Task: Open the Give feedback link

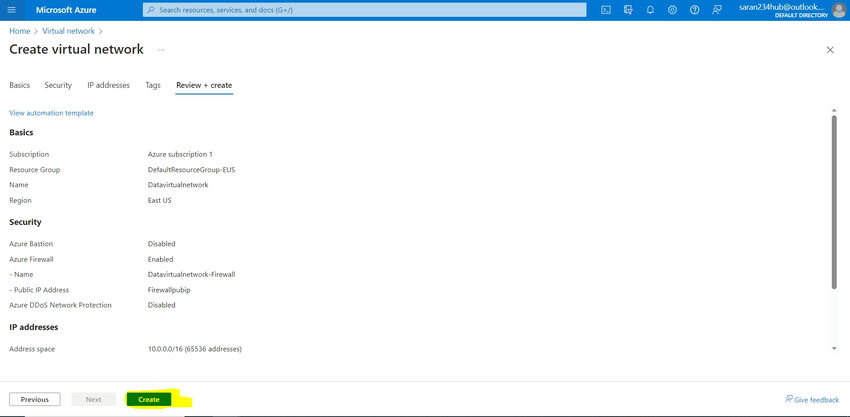Action: (x=812, y=400)
